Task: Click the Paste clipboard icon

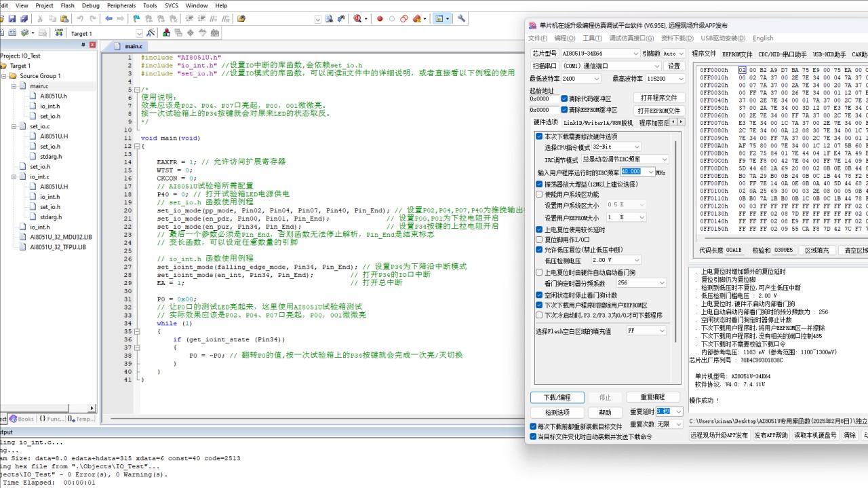Action: click(x=64, y=18)
